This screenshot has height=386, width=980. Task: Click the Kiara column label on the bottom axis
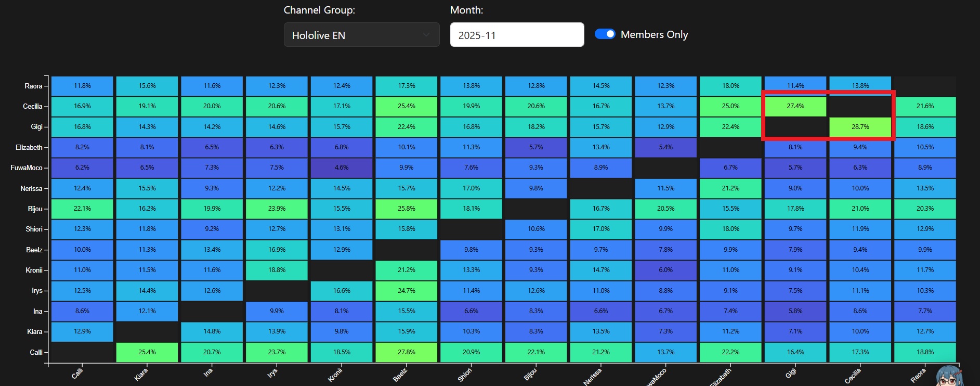pos(141,374)
